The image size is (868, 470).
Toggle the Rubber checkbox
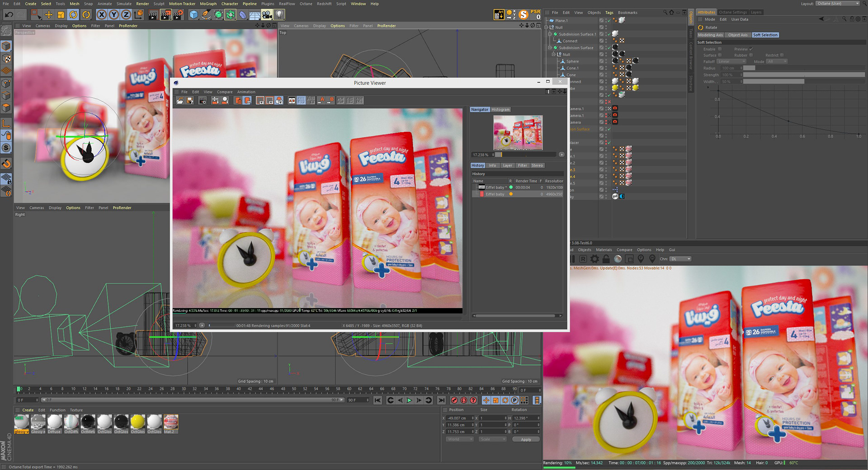coord(751,55)
